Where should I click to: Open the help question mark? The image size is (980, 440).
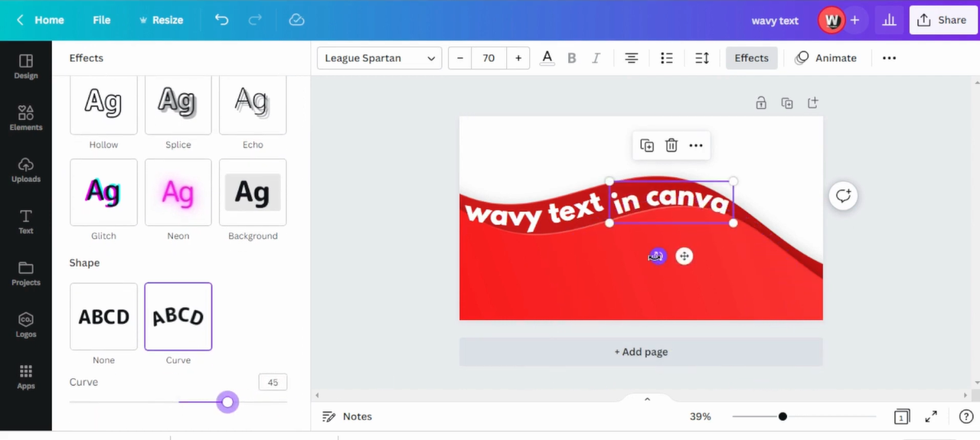click(966, 416)
